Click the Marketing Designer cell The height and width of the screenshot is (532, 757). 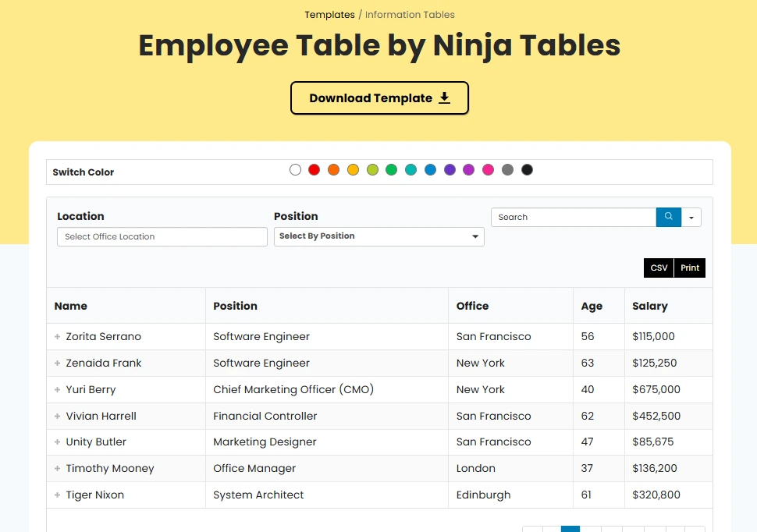click(x=327, y=442)
